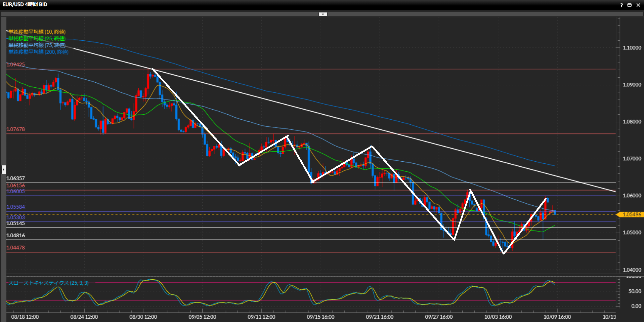The image size is (644, 322).
Task: Select the 単純移動平均線 (10, 終値) indicator label
Action: (x=37, y=32)
